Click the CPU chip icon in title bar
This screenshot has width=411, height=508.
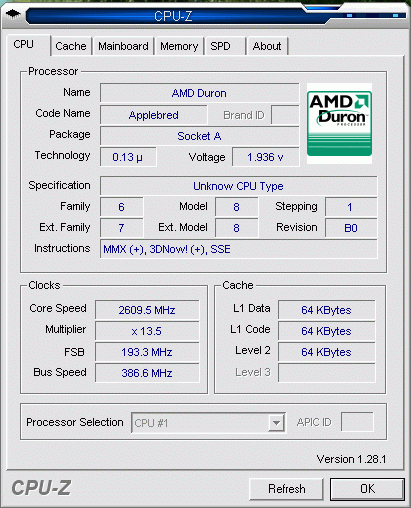(13, 15)
